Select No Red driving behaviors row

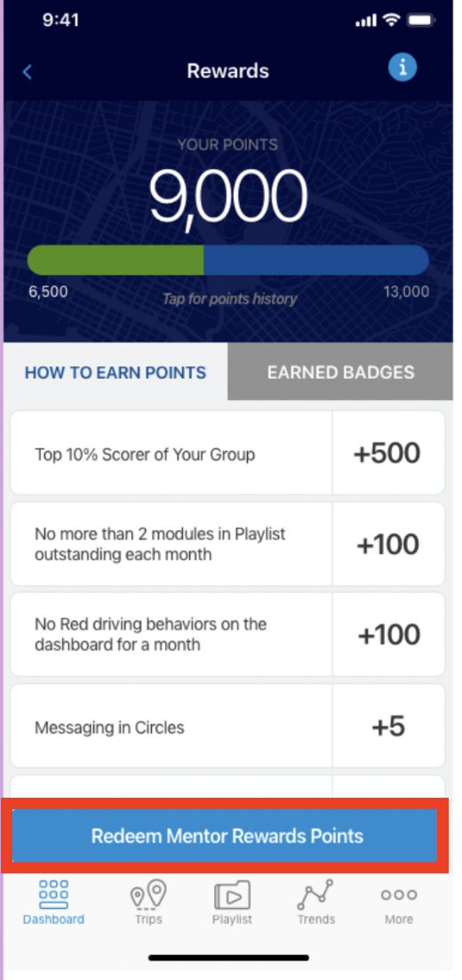coord(227,634)
